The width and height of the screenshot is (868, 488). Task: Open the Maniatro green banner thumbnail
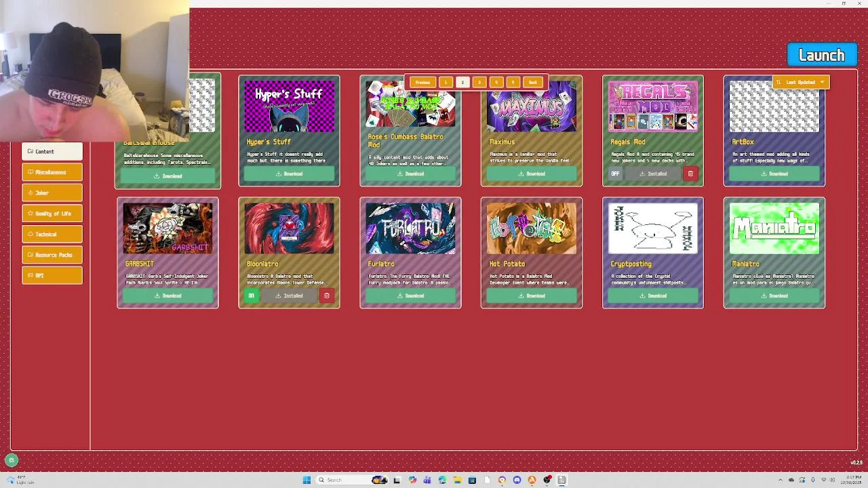[774, 228]
